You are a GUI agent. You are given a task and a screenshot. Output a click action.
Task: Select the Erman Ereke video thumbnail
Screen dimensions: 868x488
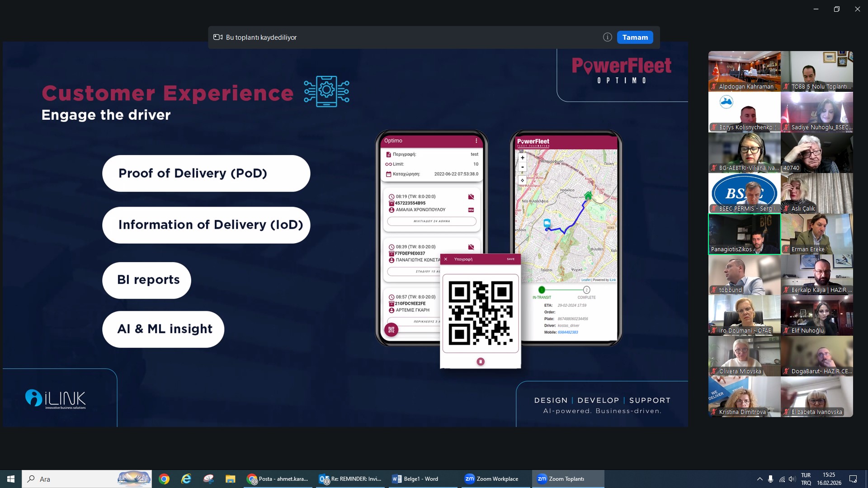pos(816,234)
